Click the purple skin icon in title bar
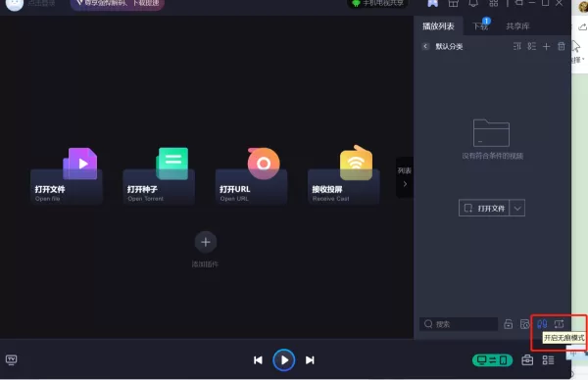 tap(433, 3)
